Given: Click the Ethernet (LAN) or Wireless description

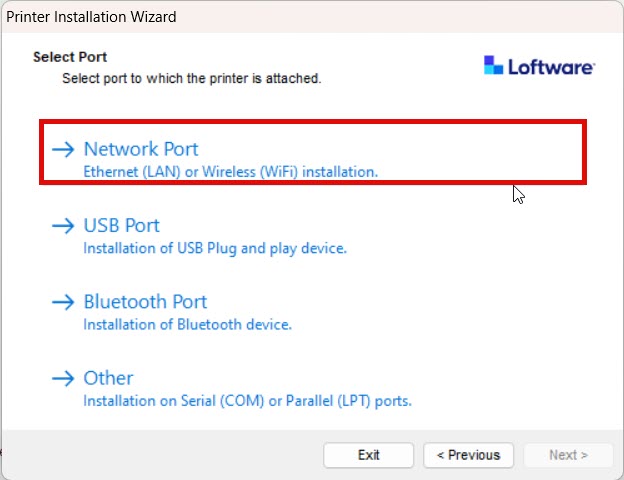Looking at the screenshot, I should (230, 172).
